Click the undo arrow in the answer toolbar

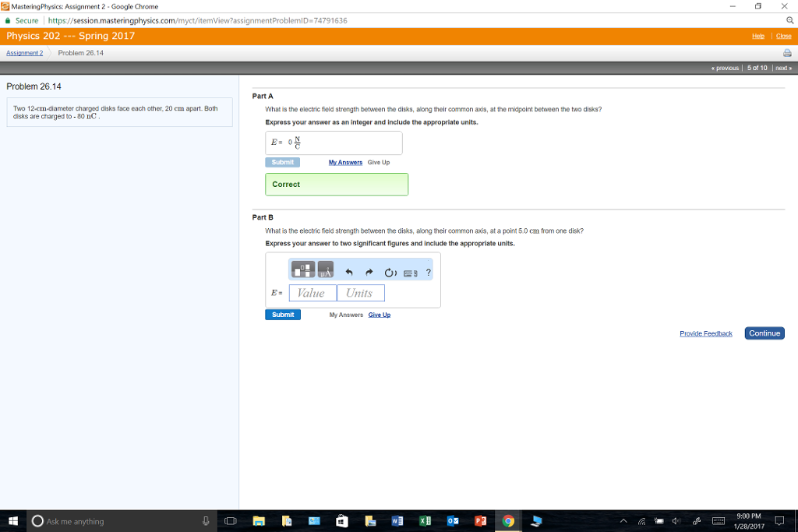pyautogui.click(x=349, y=273)
